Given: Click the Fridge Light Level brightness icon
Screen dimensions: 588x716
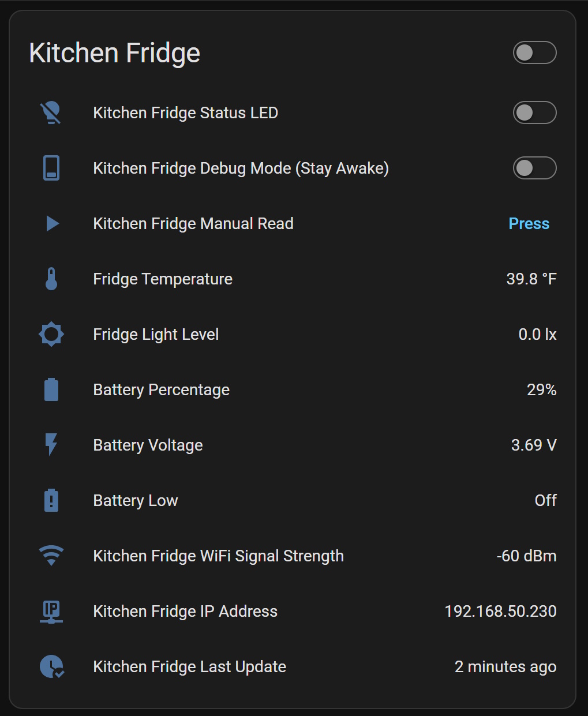Looking at the screenshot, I should (x=51, y=334).
